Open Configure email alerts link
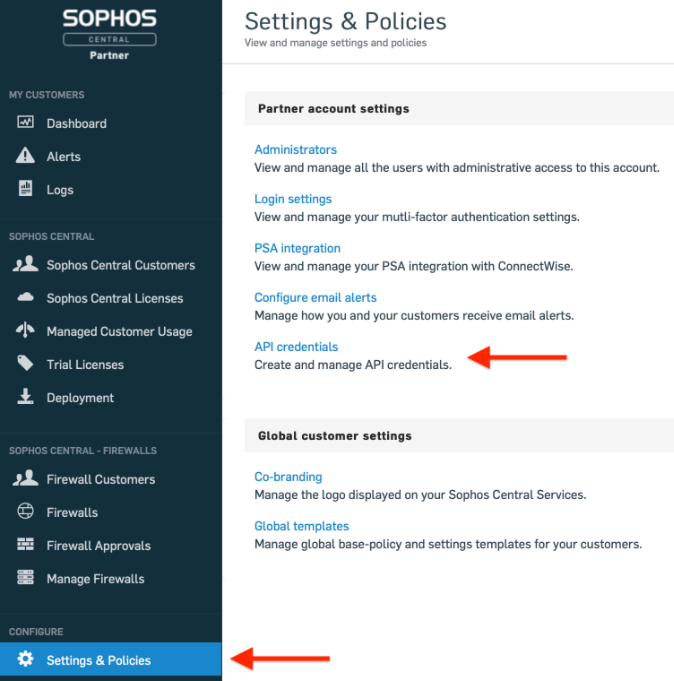The width and height of the screenshot is (674, 681). click(x=315, y=297)
